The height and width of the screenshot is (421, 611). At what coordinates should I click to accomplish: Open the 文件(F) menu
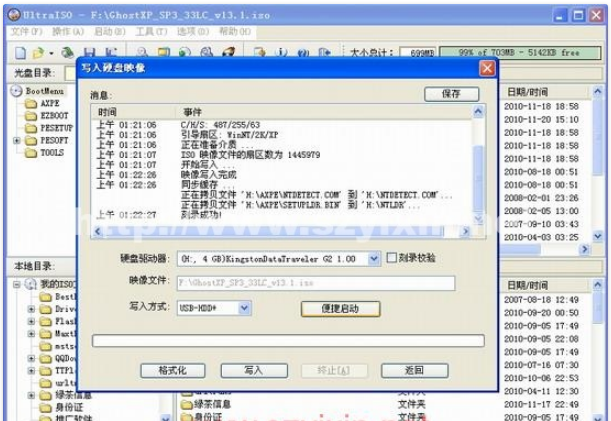(x=26, y=32)
